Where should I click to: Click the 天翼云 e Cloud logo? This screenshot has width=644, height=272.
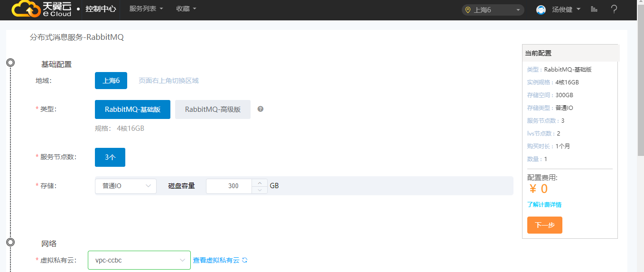pos(42,9)
